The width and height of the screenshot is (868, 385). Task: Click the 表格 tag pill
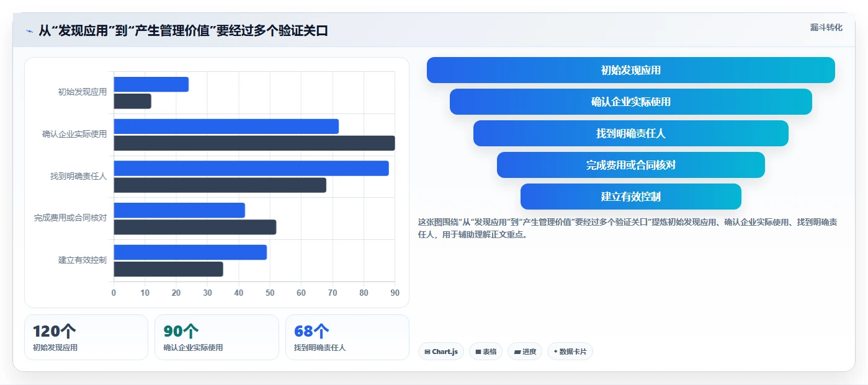(x=486, y=352)
